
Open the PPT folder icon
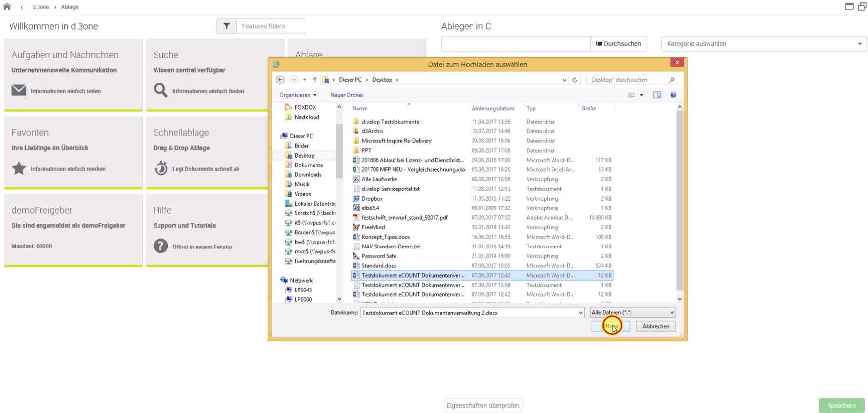pos(356,150)
